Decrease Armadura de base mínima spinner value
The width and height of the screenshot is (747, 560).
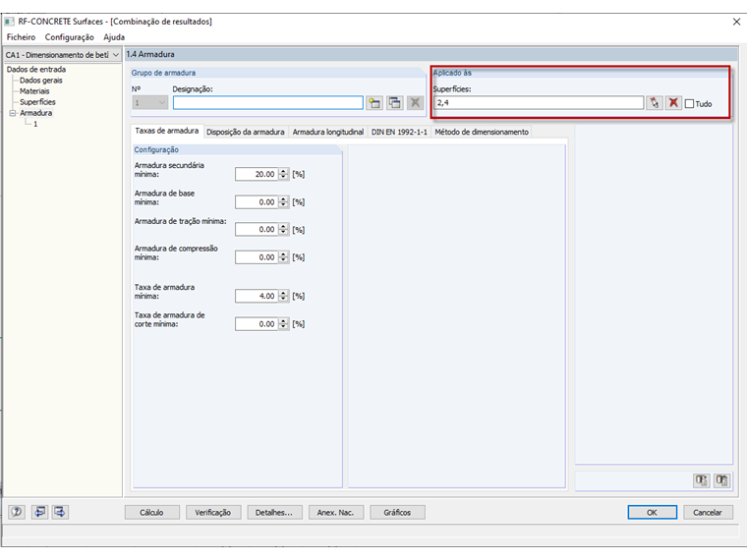(x=283, y=205)
